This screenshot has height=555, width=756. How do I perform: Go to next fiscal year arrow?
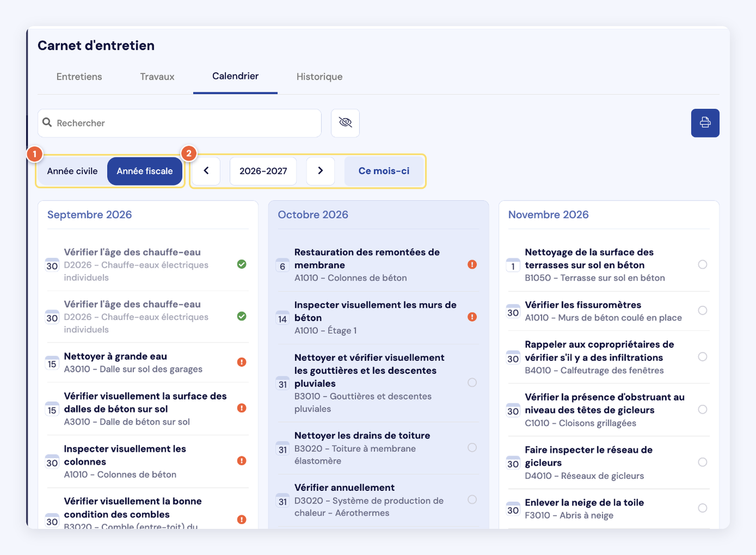320,171
